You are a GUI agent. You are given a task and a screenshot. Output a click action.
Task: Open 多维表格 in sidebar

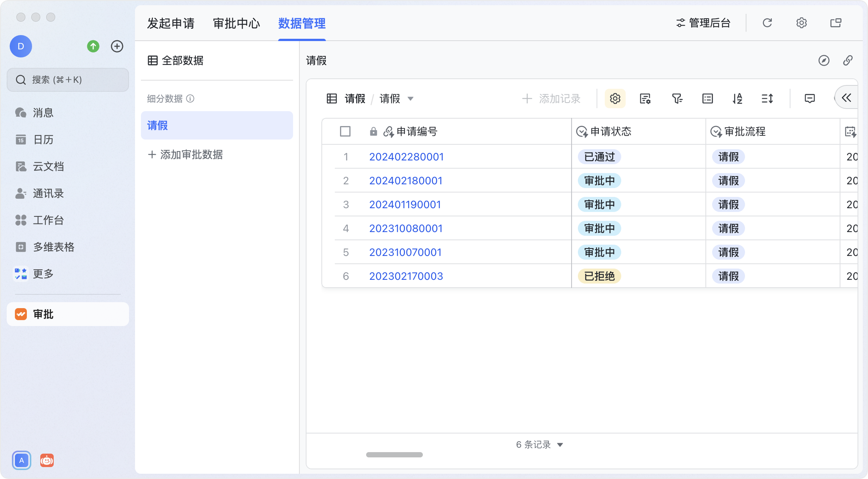pos(45,247)
